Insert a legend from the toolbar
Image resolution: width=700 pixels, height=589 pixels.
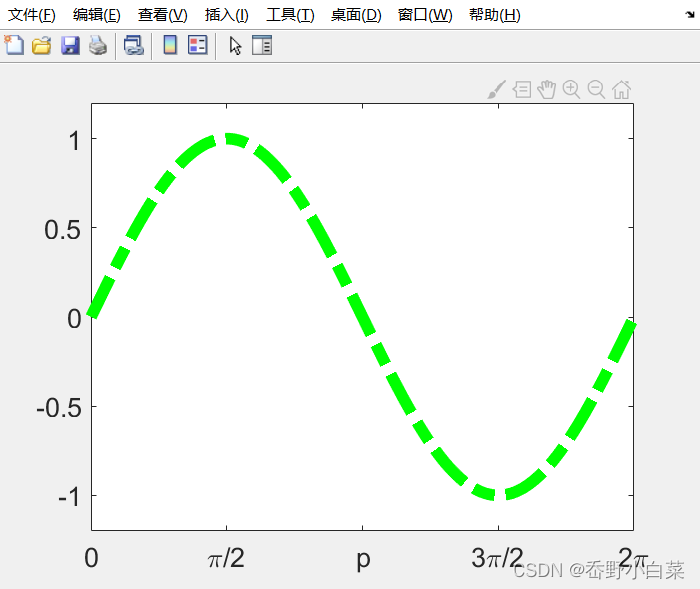[x=198, y=45]
